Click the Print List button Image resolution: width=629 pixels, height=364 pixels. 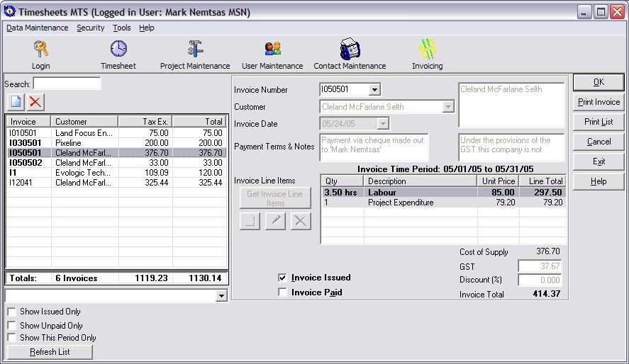click(599, 122)
